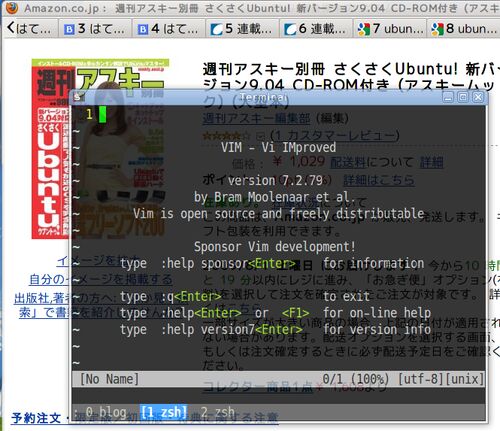The image size is (500, 431).
Task: Select the "0 blog" screen window
Action: tap(106, 412)
